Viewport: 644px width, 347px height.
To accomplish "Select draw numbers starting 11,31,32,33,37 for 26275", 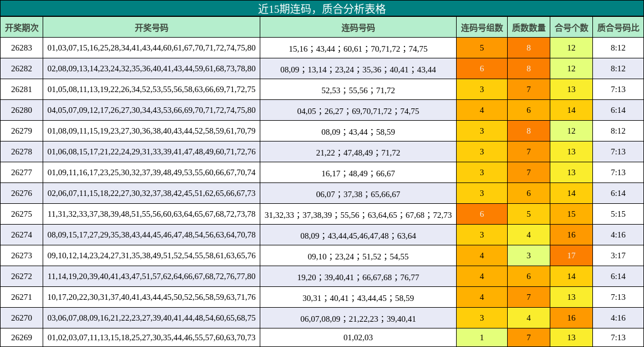I will click(x=151, y=214).
